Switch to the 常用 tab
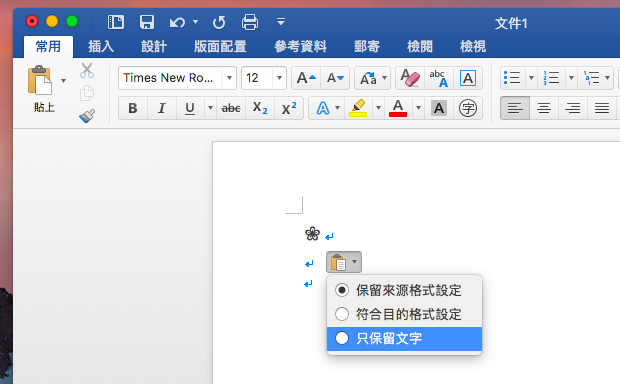 (x=48, y=47)
